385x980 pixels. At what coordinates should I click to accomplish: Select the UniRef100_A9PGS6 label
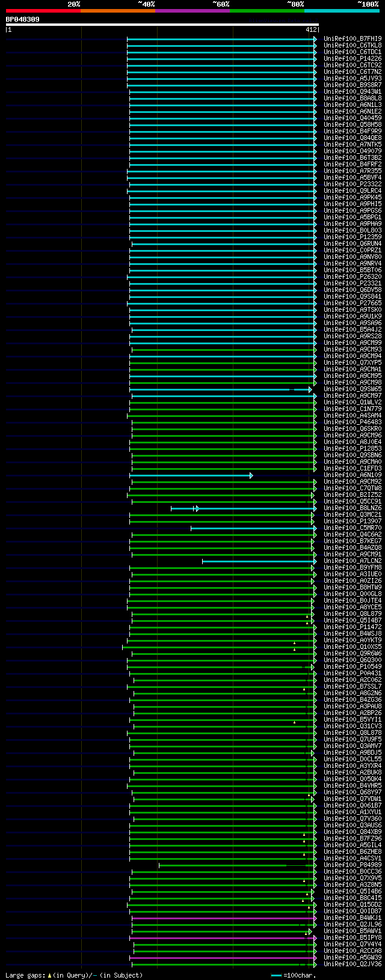[353, 210]
